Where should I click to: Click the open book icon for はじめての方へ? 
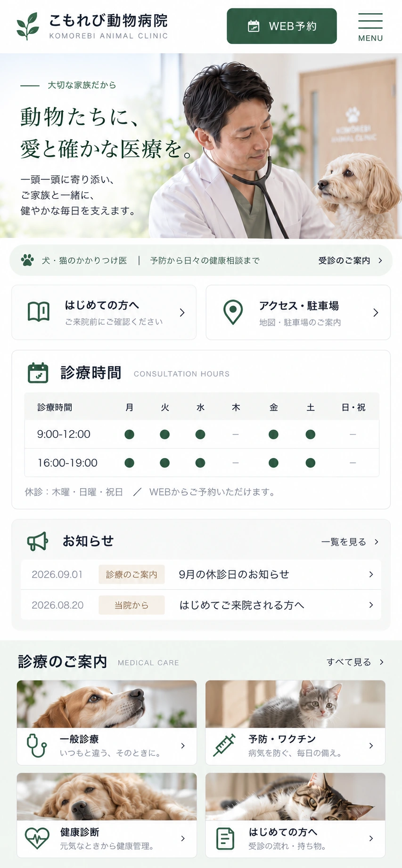[x=39, y=312]
